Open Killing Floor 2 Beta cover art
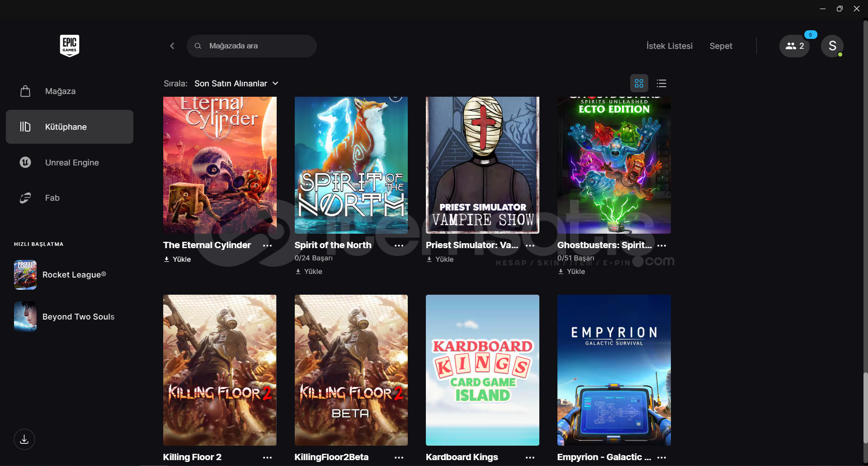The image size is (868, 466). tap(351, 370)
